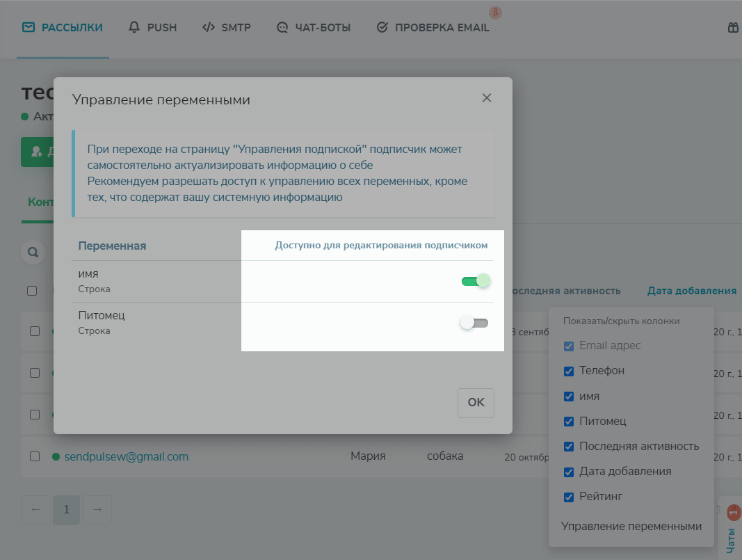Click the search magnifier icon

pyautogui.click(x=32, y=252)
